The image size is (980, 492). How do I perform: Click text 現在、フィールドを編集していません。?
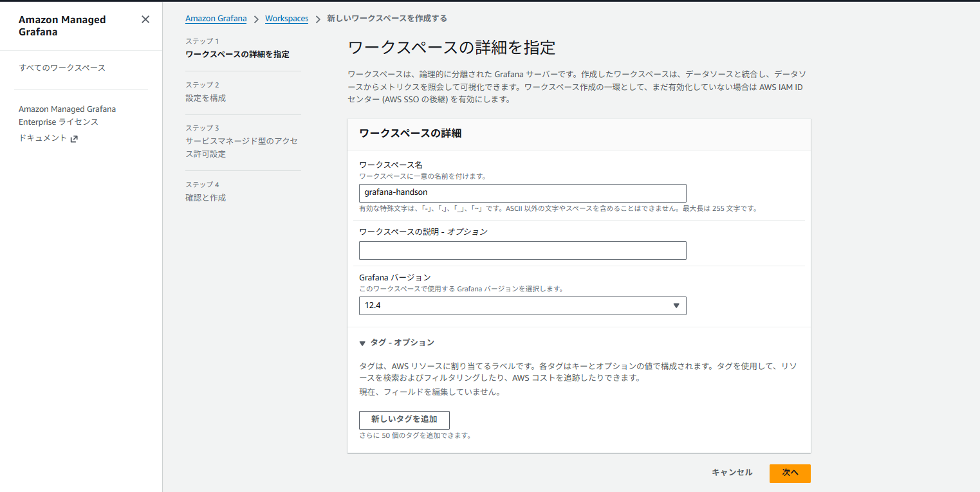[430, 392]
